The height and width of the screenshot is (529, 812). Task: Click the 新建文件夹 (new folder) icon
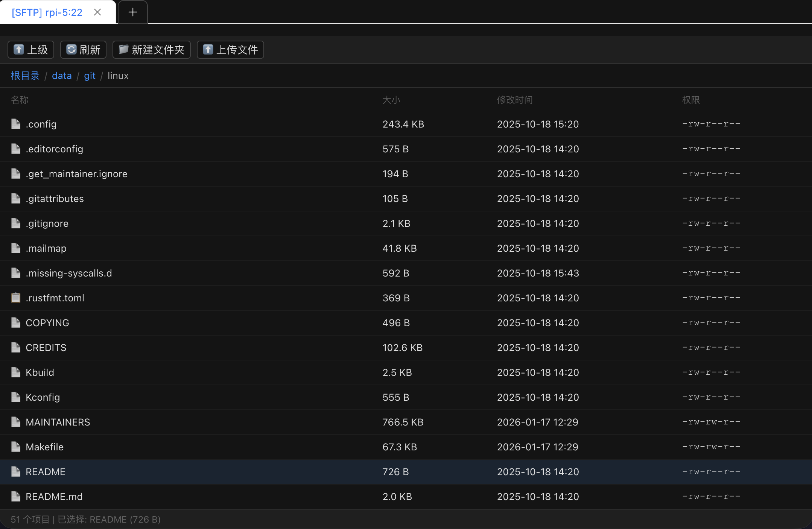[123, 49]
